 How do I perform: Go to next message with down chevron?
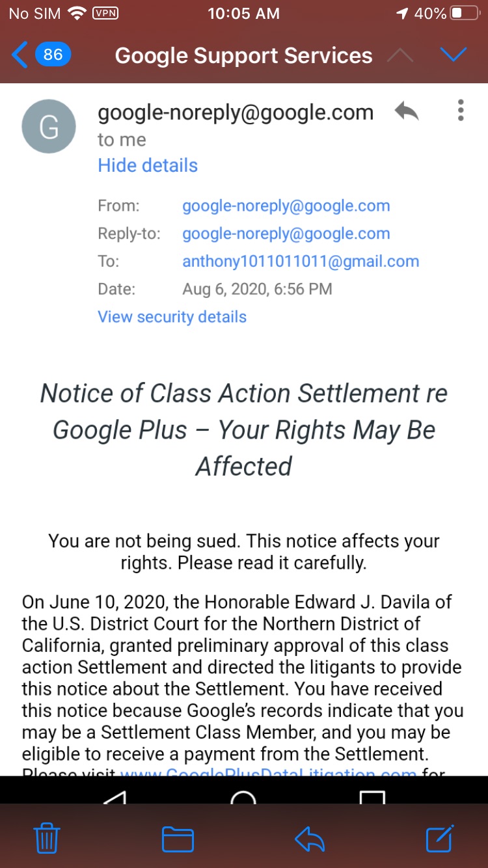pyautogui.click(x=453, y=55)
